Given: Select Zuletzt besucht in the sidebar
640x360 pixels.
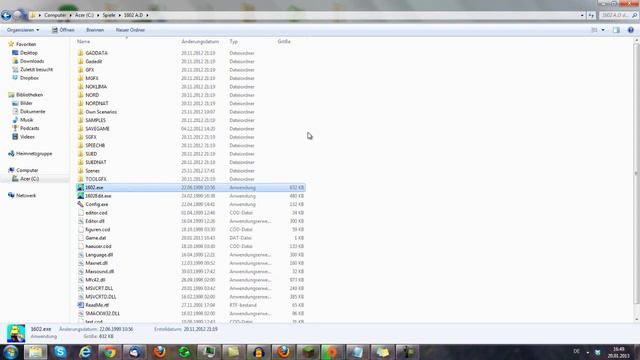Looking at the screenshot, I should point(36,70).
